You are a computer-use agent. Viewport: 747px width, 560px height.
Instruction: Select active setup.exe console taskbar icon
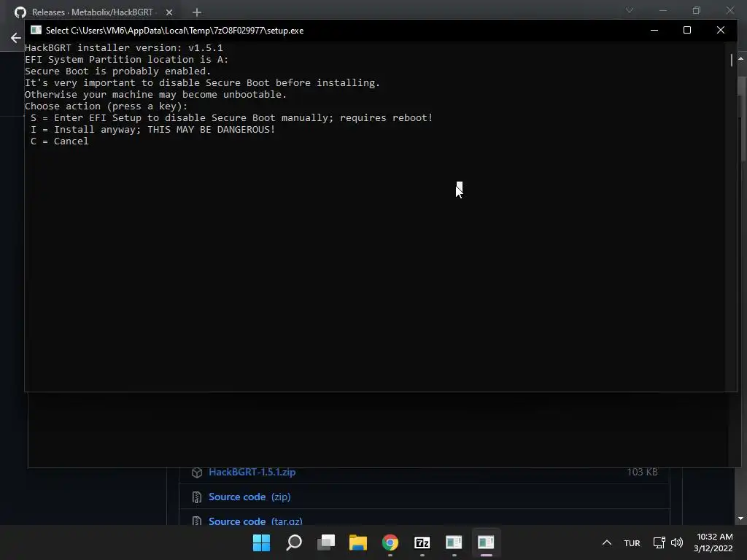coord(486,542)
